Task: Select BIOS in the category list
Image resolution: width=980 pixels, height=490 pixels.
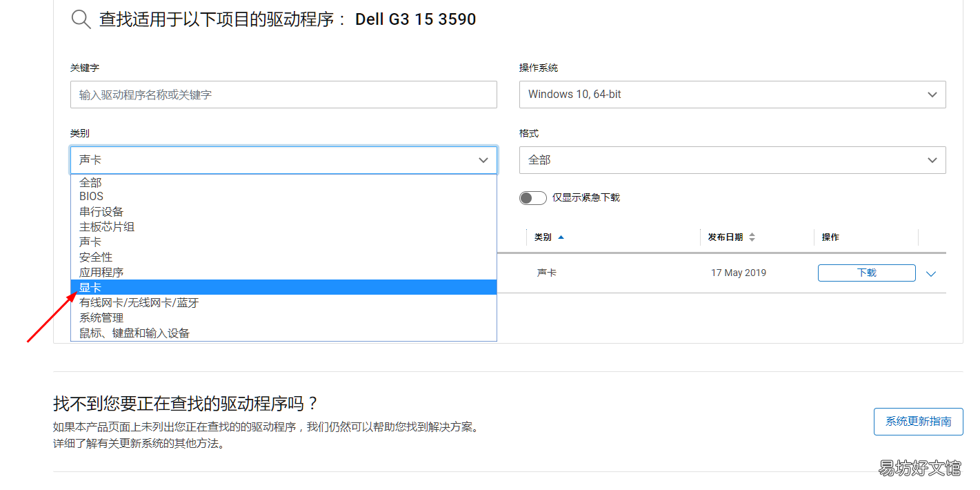Action: pos(283,197)
